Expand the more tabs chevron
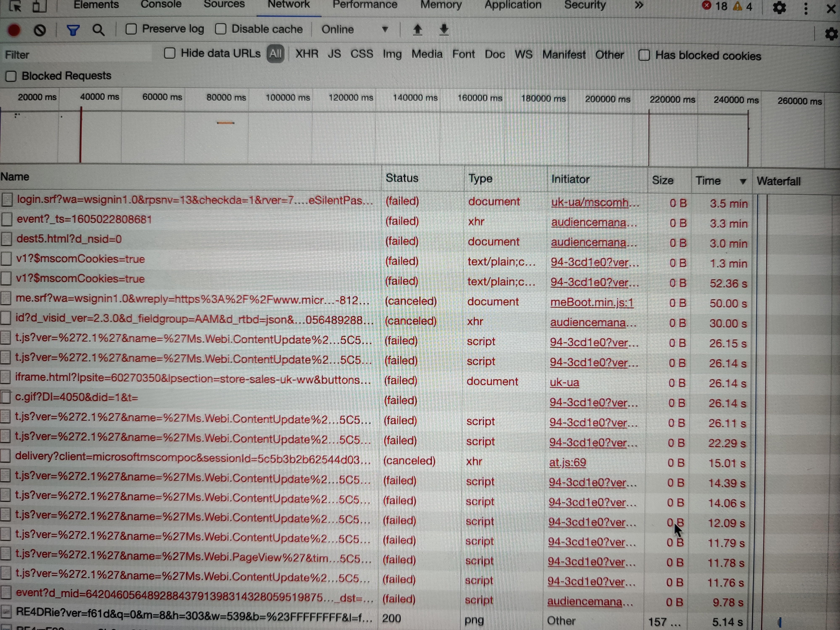Image resolution: width=840 pixels, height=630 pixels. click(639, 5)
